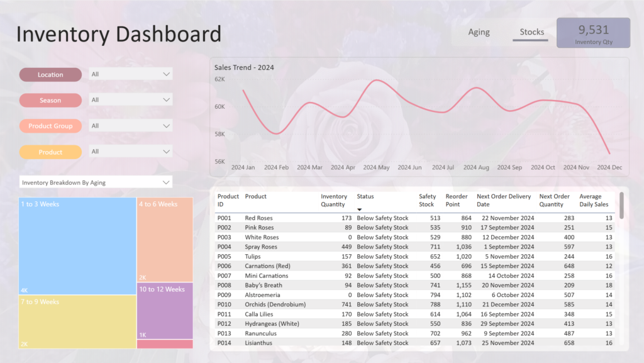Expand the Inventory Breakdown By Aging selector
Image resolution: width=644 pixels, height=363 pixels.
[96, 182]
